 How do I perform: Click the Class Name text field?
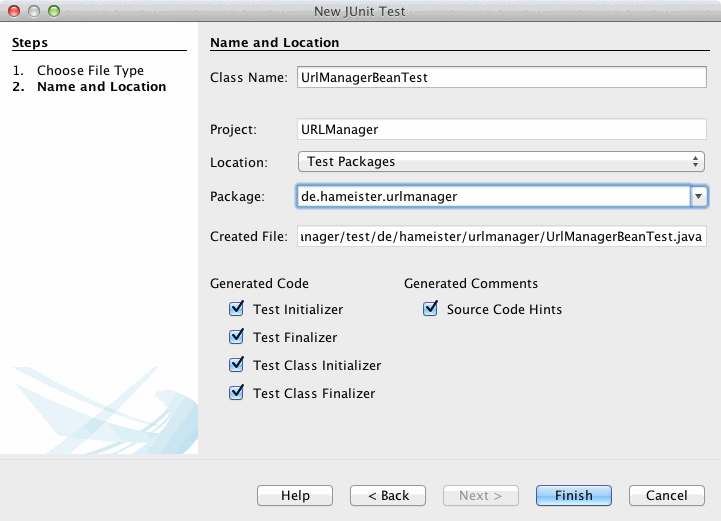tap(501, 78)
